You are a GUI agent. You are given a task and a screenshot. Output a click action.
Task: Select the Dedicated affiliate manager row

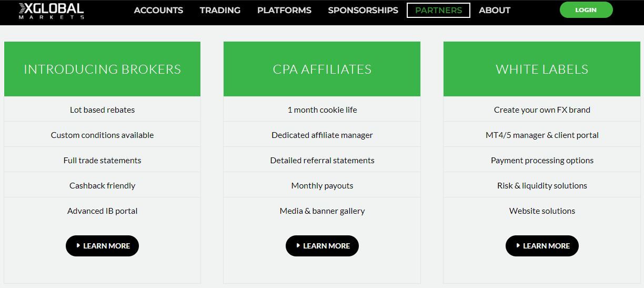(322, 135)
